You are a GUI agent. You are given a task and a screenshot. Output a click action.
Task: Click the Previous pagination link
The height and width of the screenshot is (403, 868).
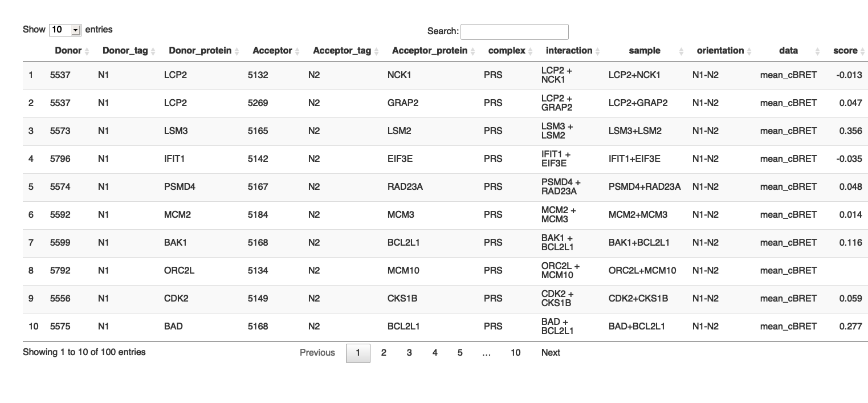point(317,353)
